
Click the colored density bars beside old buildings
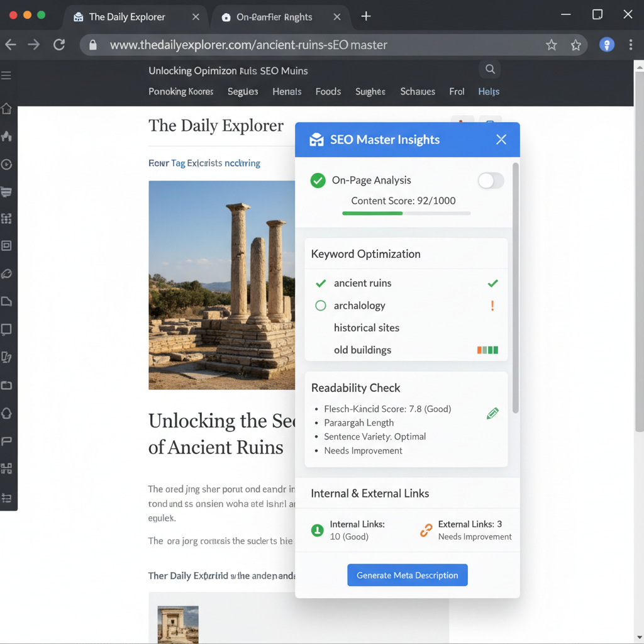[487, 350]
